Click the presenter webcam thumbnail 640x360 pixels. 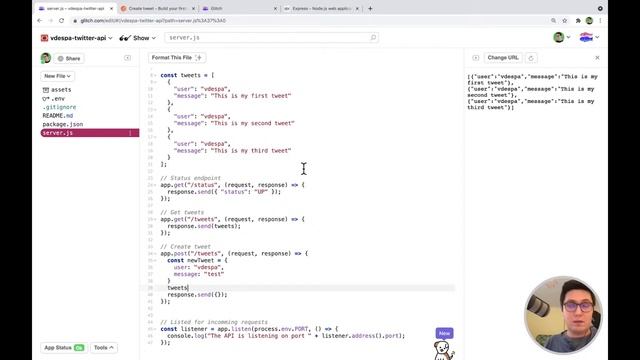[x=563, y=315]
